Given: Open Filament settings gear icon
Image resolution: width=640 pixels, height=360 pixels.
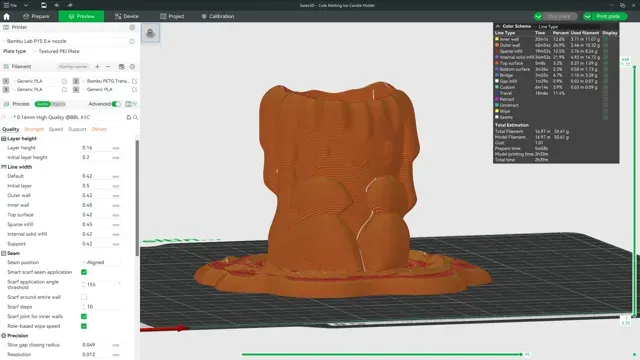Looking at the screenshot, I should tap(132, 67).
